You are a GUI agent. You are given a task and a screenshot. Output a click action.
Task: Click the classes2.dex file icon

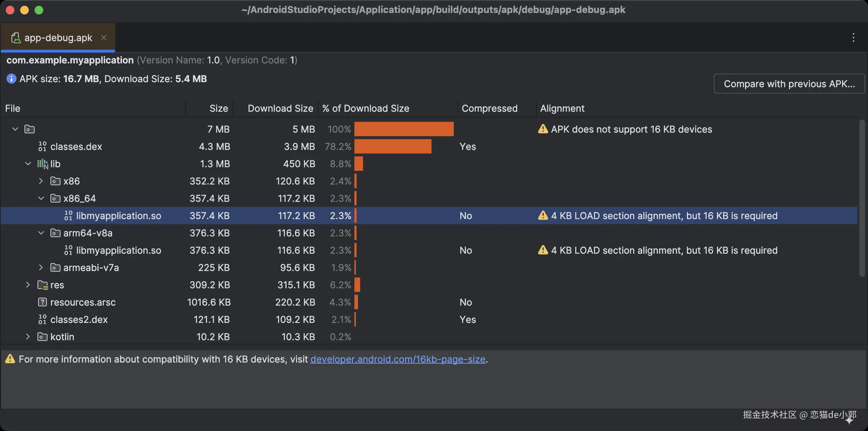42,319
